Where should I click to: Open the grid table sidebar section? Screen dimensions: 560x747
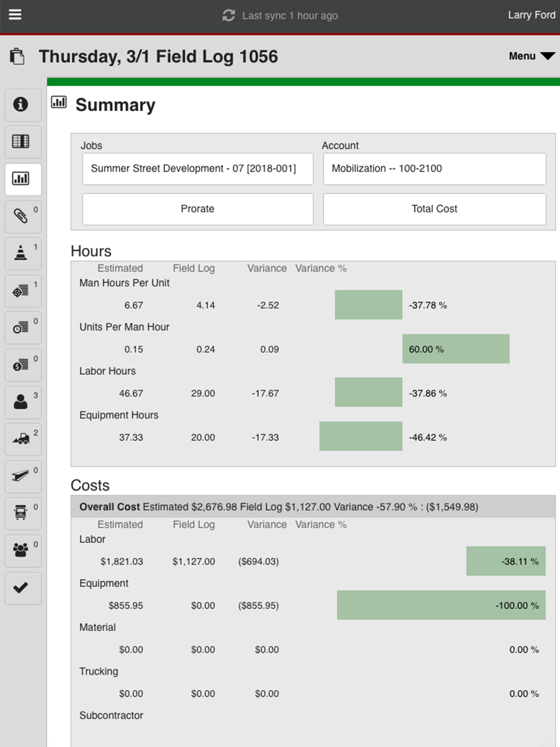tap(23, 142)
